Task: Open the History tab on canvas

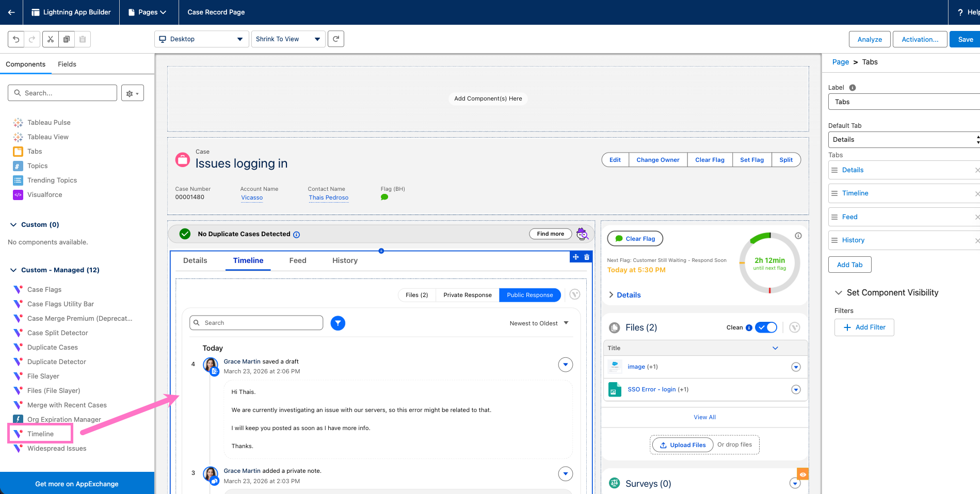Action: (x=345, y=261)
